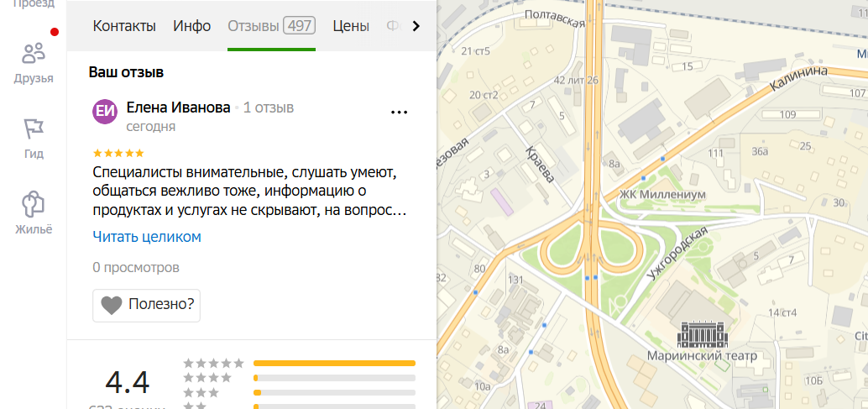
Task: Click the сегодня review date
Action: [x=151, y=127]
